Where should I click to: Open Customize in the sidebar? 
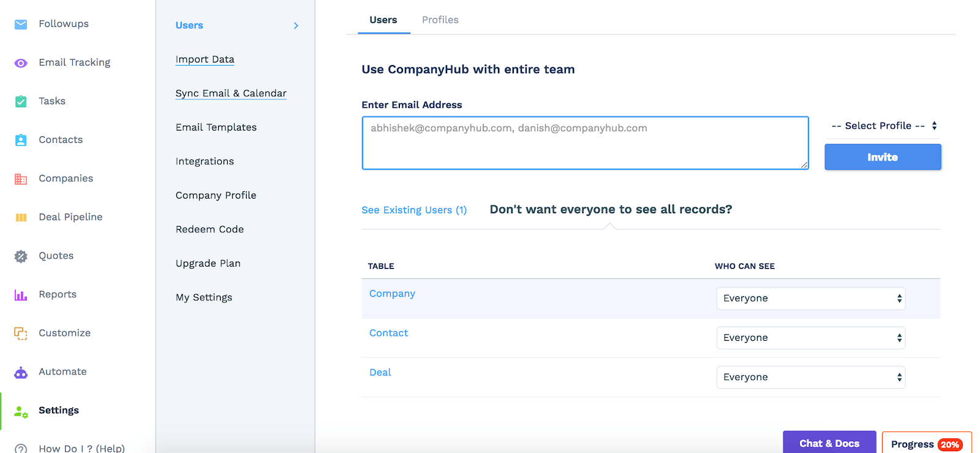(65, 333)
